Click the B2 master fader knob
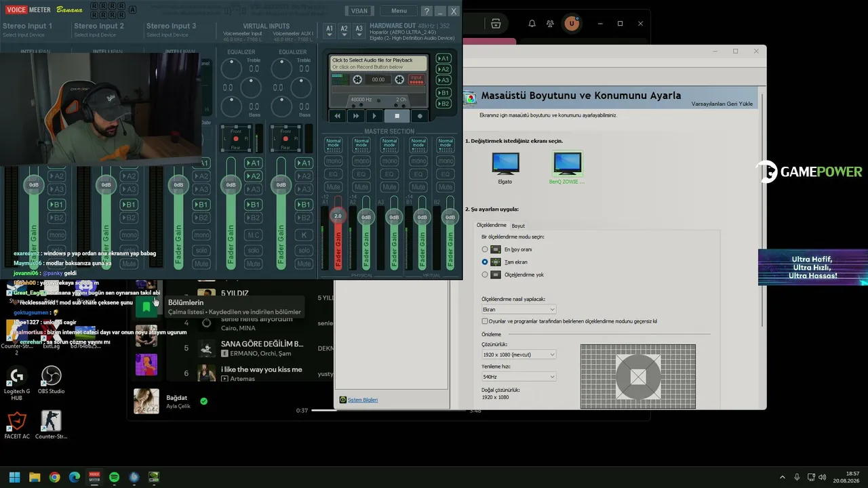The image size is (868, 488). click(450, 217)
